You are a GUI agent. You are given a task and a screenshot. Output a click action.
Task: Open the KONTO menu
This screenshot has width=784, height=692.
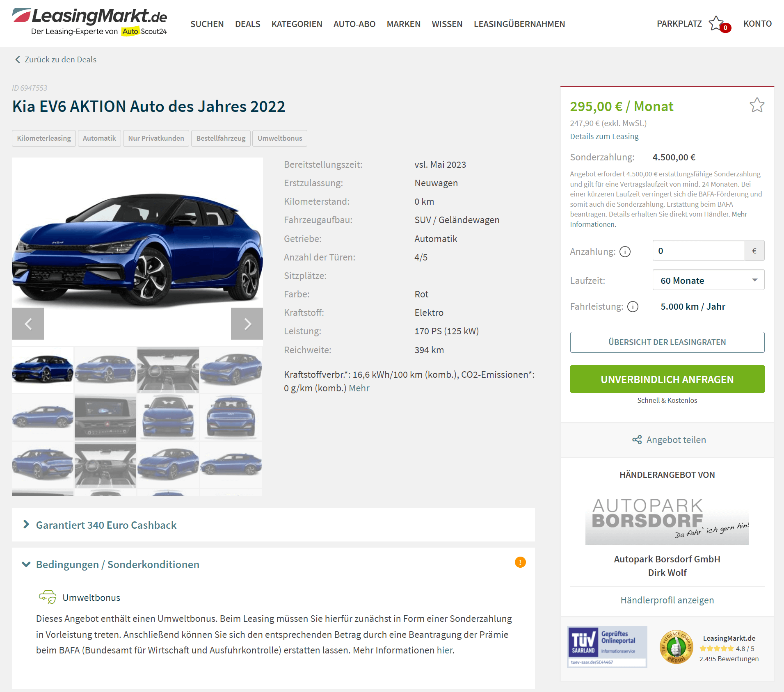tap(757, 24)
